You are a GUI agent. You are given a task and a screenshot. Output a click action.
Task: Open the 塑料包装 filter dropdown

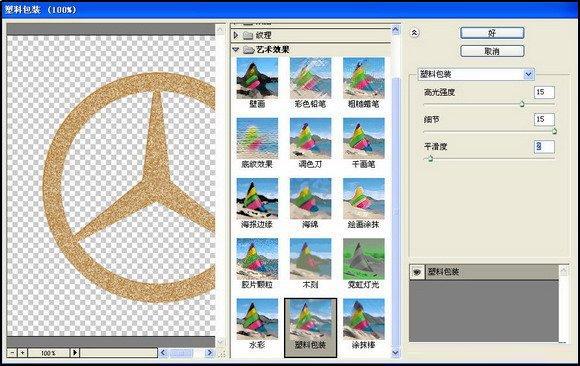click(x=529, y=74)
